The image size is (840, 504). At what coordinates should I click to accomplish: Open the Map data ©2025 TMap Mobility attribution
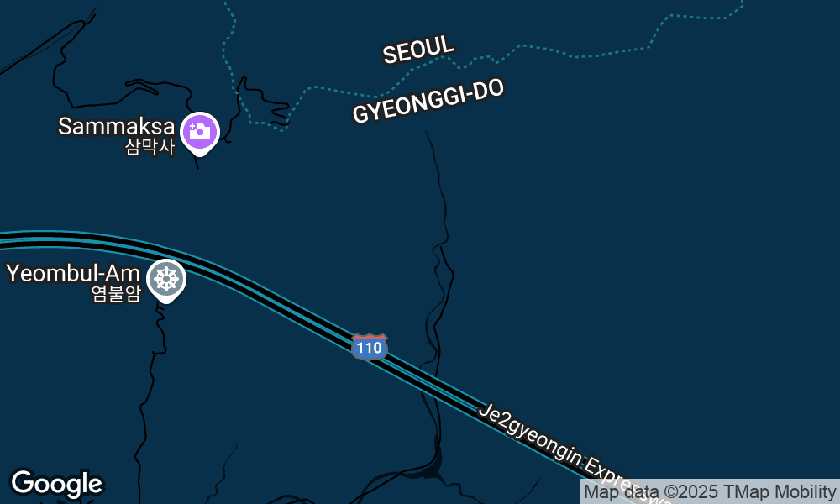click(x=710, y=491)
